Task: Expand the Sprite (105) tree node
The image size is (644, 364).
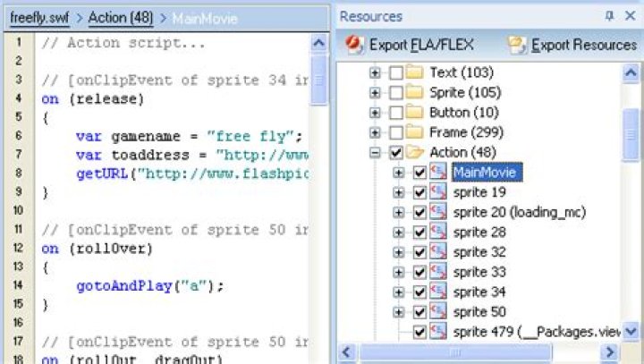Action: click(x=375, y=92)
